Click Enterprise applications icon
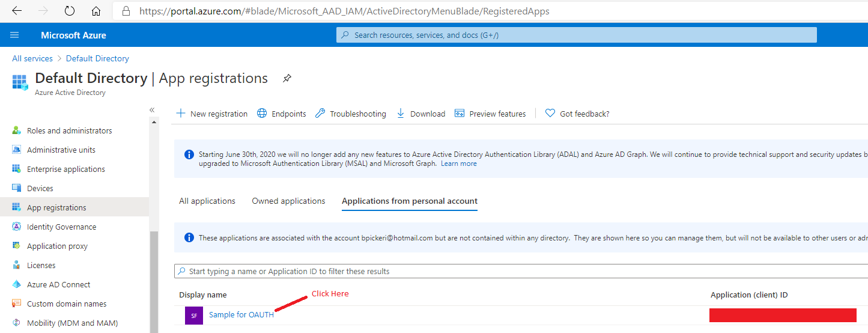This screenshot has height=333, width=868. point(16,169)
